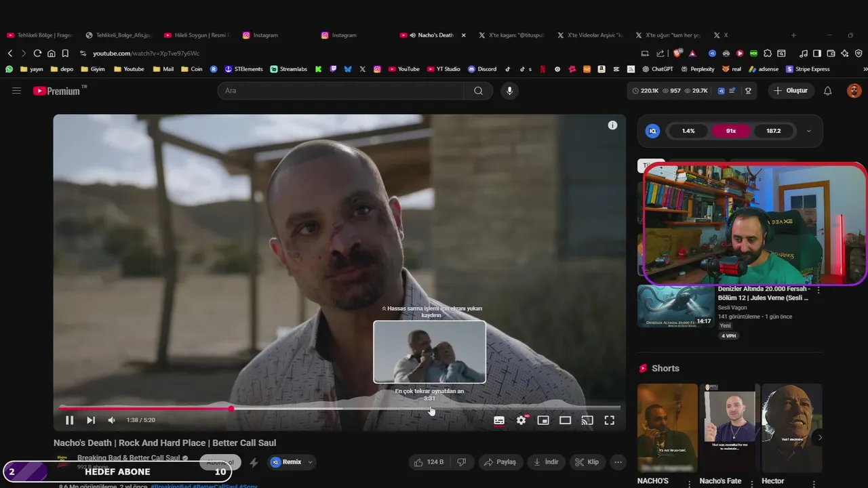Image resolution: width=868 pixels, height=488 pixels.
Task: Open options for Hector short
Action: [x=814, y=483]
